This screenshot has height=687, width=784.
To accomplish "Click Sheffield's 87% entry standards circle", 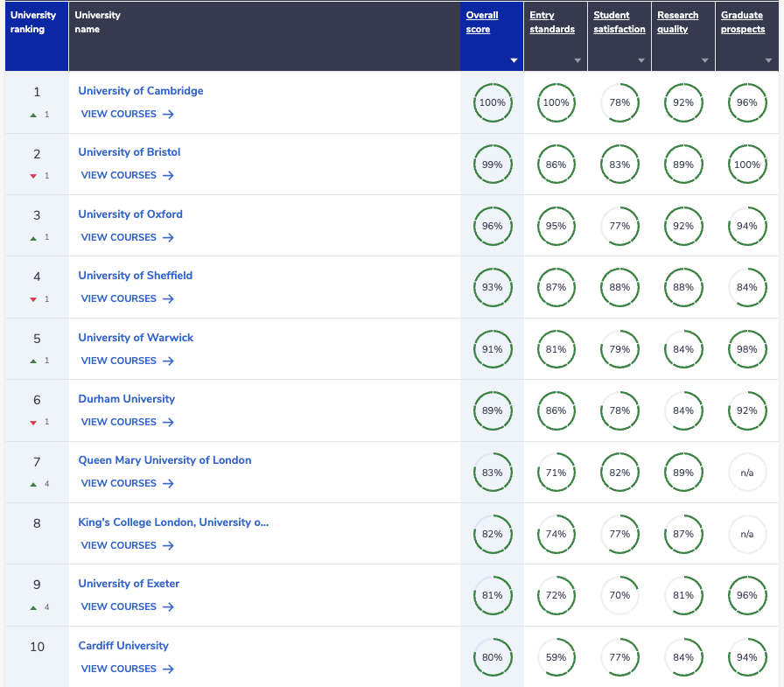I will (556, 288).
